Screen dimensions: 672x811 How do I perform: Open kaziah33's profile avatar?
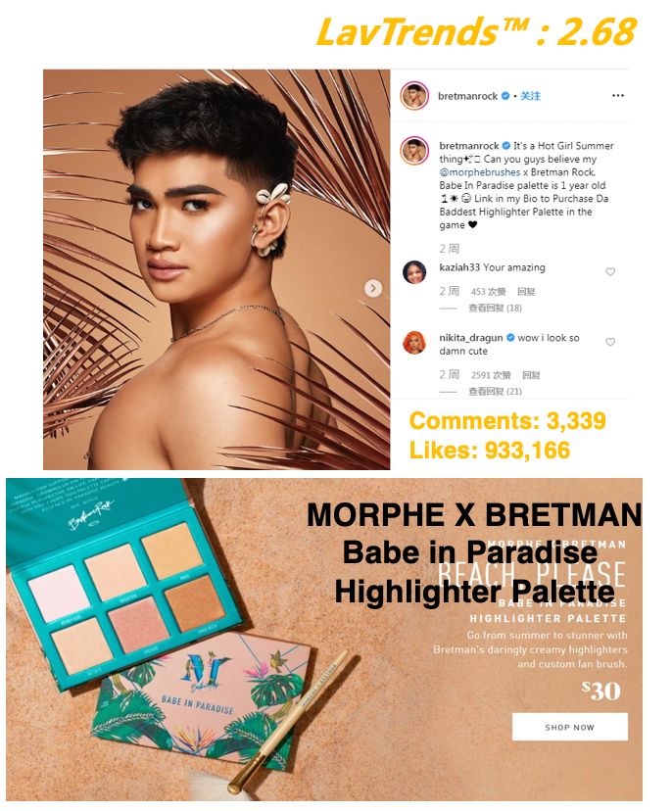[x=414, y=272]
